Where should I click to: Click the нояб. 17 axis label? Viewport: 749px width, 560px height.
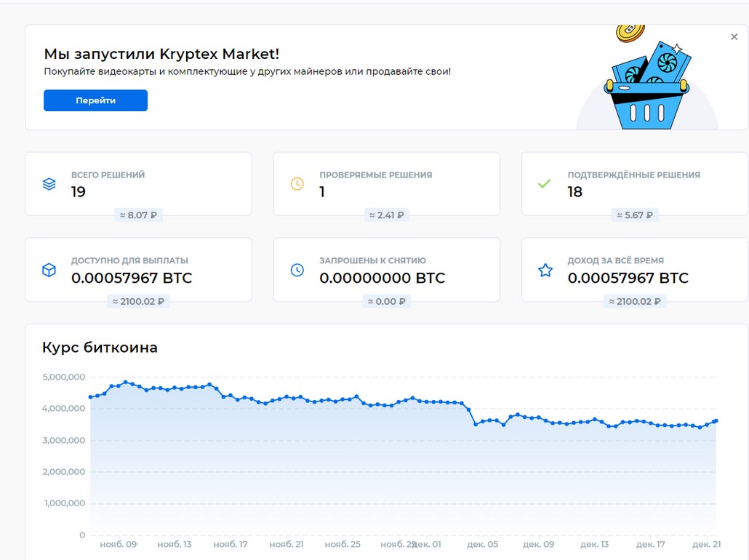pyautogui.click(x=231, y=544)
